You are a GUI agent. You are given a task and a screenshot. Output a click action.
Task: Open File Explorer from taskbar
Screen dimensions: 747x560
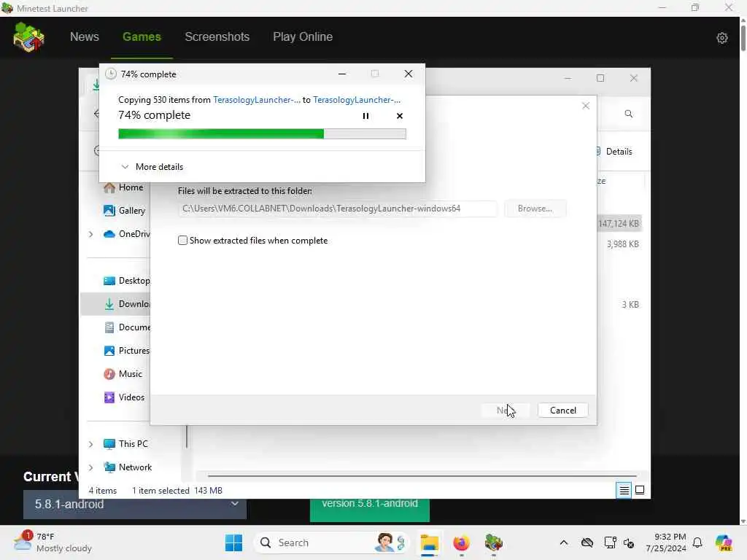[429, 542]
